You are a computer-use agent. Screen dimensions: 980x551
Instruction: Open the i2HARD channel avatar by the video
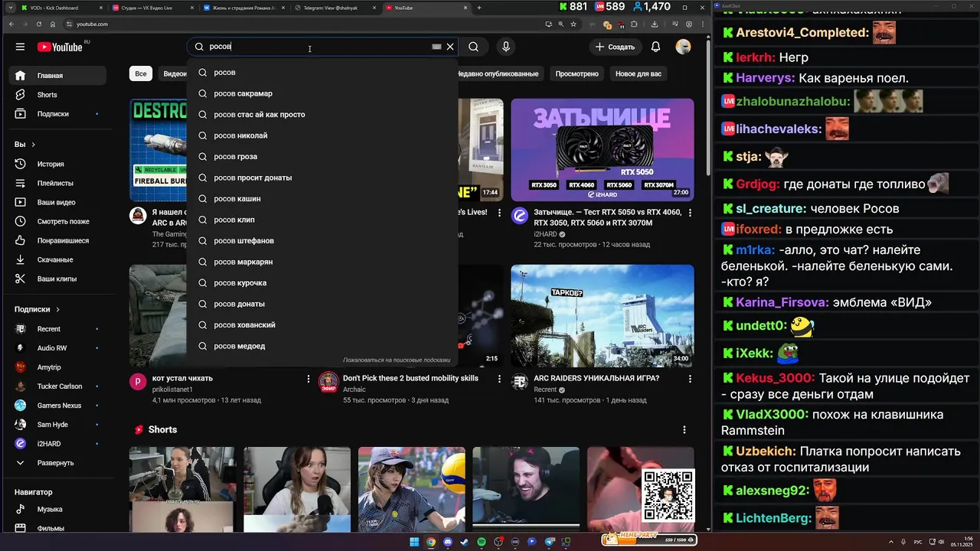520,216
